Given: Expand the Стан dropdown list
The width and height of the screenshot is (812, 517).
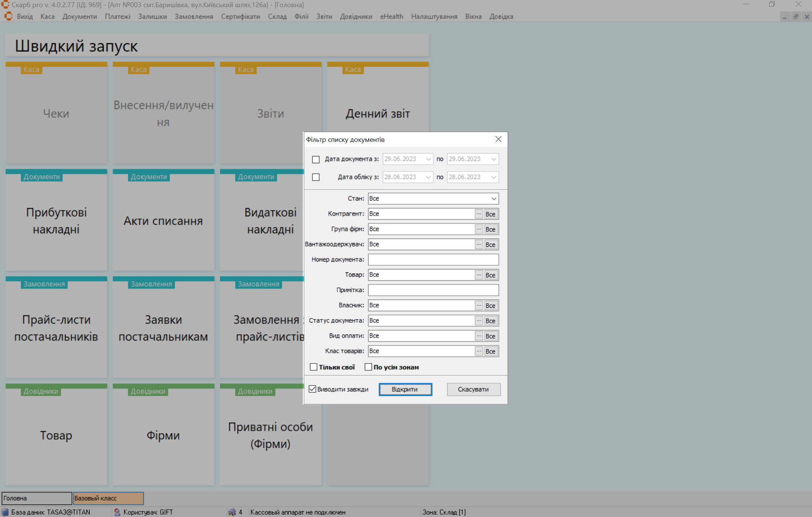Looking at the screenshot, I should (493, 199).
